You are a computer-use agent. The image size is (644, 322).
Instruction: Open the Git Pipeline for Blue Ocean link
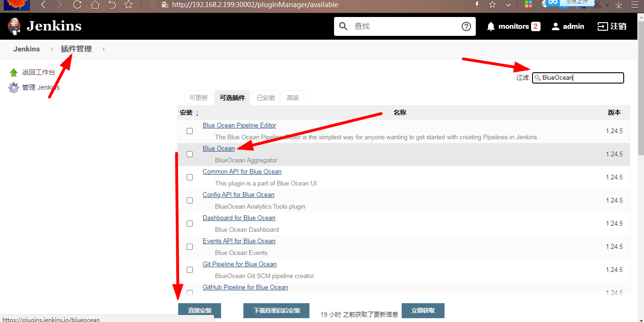240,264
